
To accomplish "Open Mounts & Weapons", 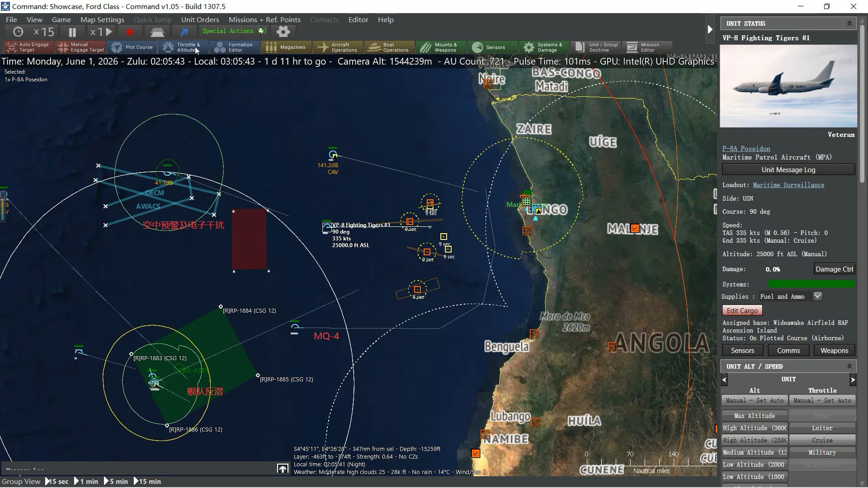I will click(x=441, y=47).
